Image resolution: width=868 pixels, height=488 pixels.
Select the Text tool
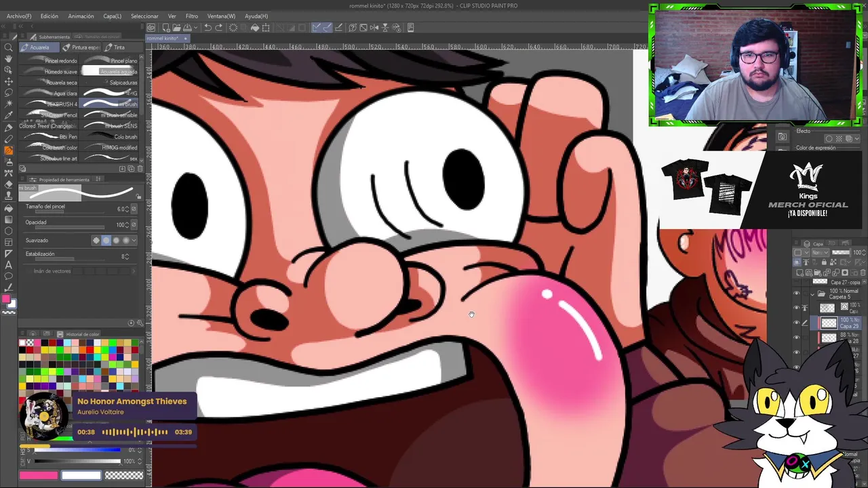coord(9,265)
